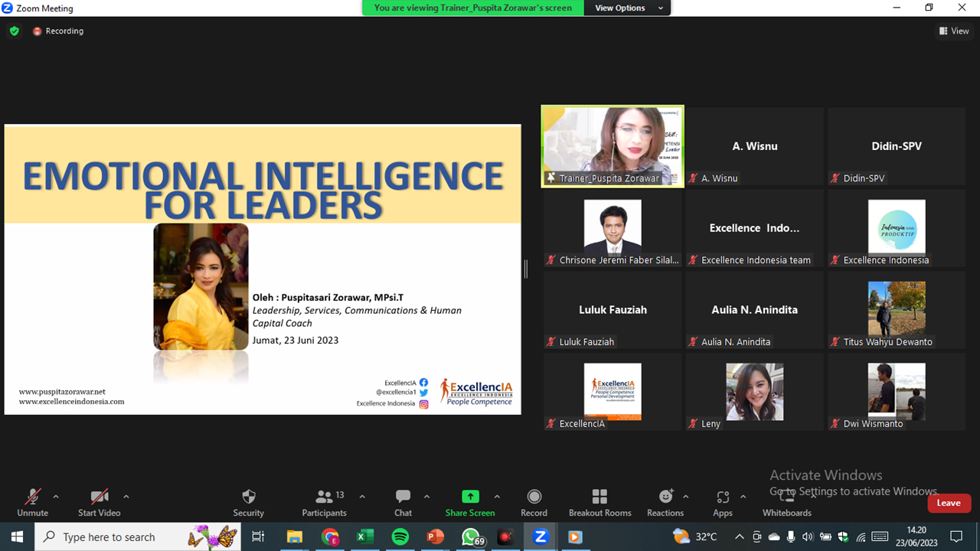
Task: Open PowerPoint from the taskbar
Action: pyautogui.click(x=435, y=536)
